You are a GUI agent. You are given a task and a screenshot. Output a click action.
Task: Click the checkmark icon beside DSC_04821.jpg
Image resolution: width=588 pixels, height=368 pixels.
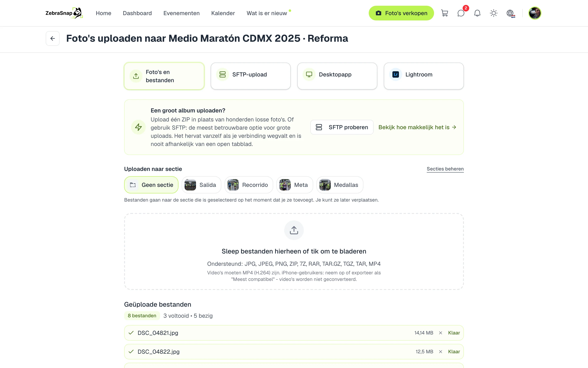131,333
